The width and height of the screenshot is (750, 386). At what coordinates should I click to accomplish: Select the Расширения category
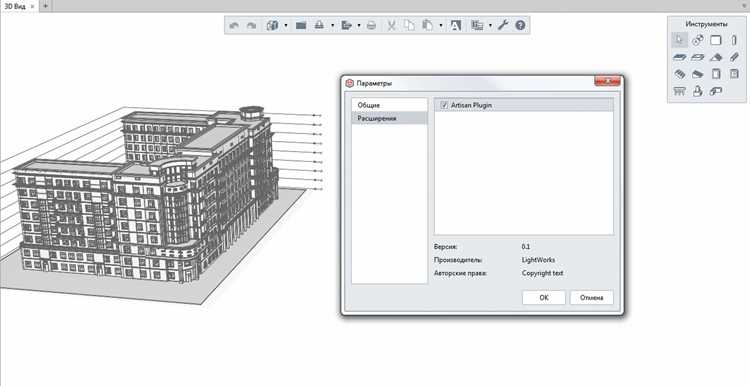pos(389,118)
